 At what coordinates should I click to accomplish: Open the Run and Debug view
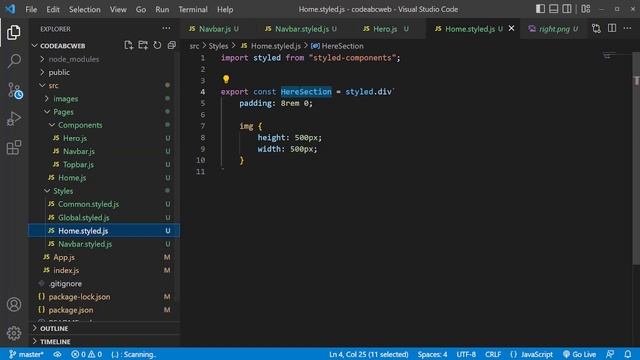14,119
